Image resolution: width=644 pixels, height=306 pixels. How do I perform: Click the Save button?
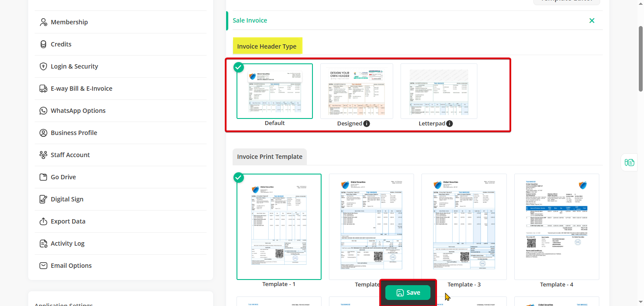408,293
